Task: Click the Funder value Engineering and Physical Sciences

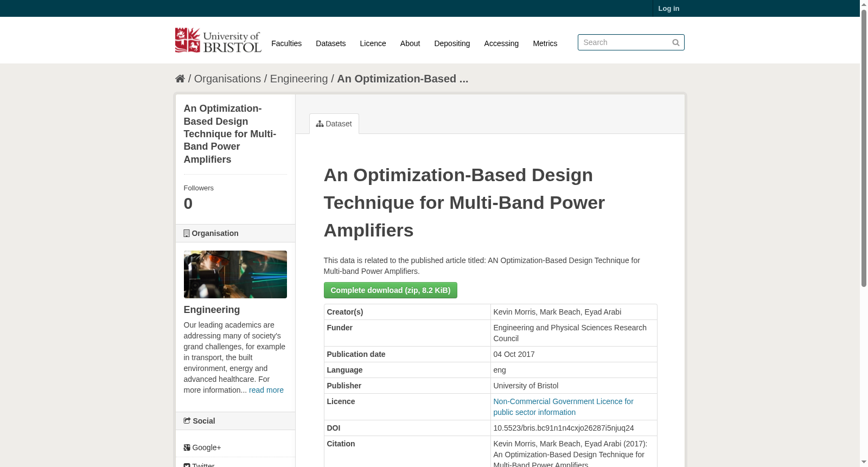Action: pyautogui.click(x=570, y=333)
